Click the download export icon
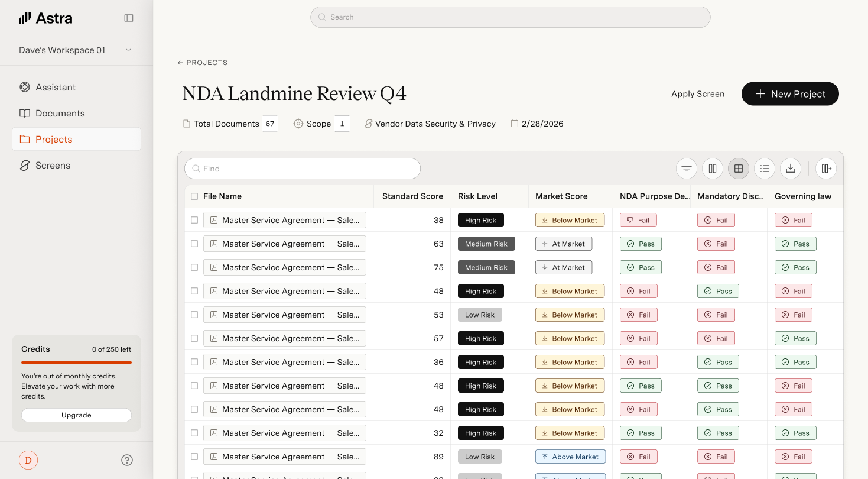868x479 pixels. pos(791,169)
